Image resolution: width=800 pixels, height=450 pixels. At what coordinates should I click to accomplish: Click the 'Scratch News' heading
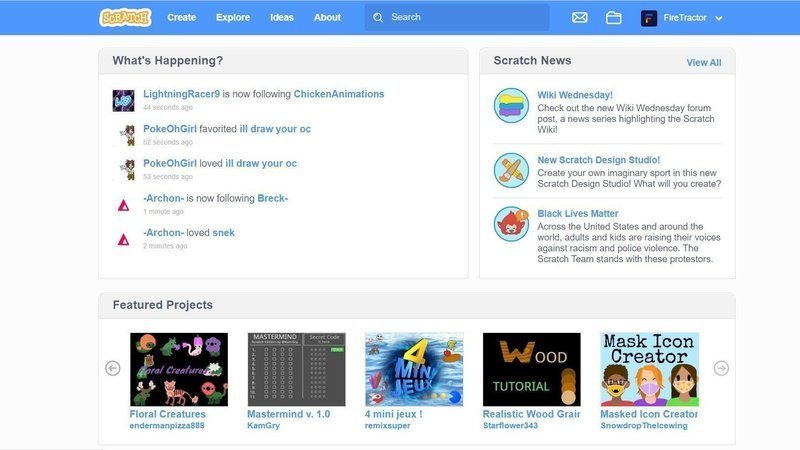(x=532, y=60)
